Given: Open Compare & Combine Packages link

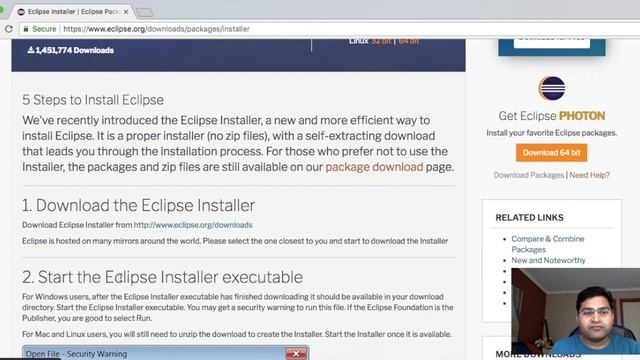Looking at the screenshot, I should click(x=547, y=244).
